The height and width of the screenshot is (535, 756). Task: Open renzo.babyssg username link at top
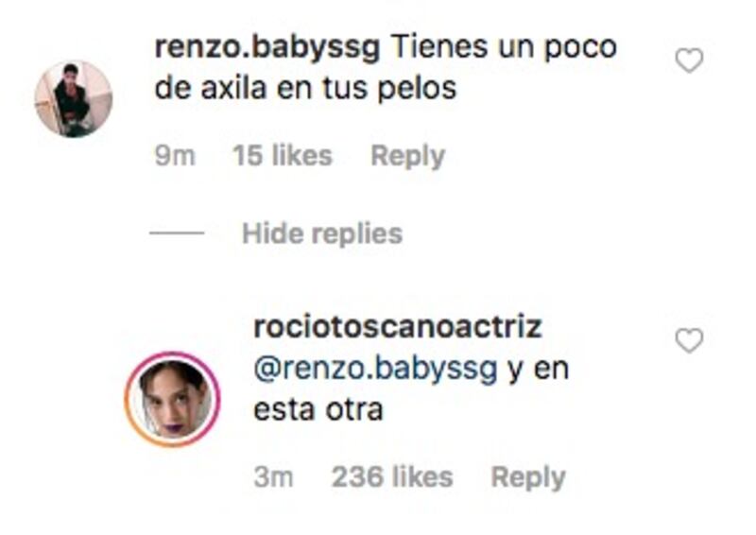click(x=267, y=48)
